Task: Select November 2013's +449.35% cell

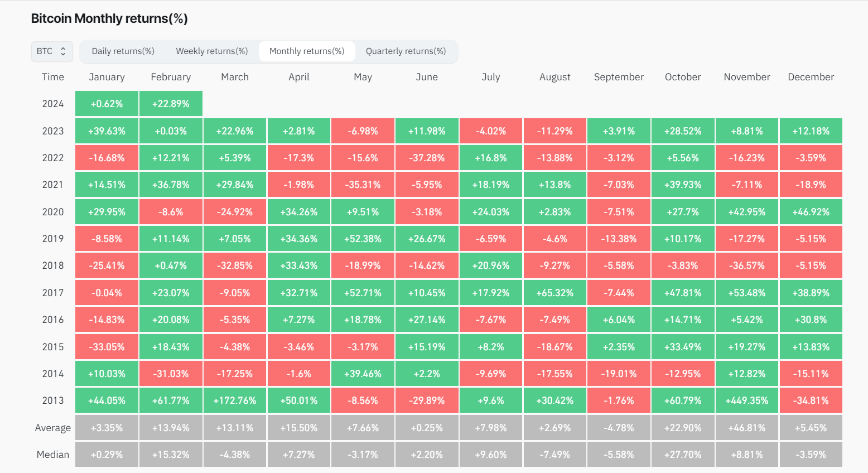Action: coord(746,400)
